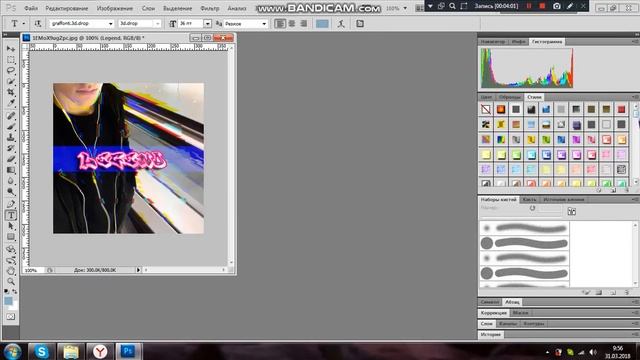
Task: Create new style in Styles panel
Action: click(x=613, y=190)
